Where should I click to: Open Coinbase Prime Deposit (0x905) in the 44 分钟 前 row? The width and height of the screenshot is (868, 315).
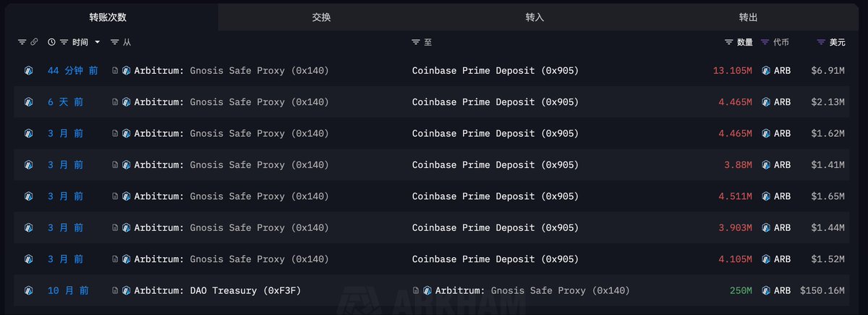tap(495, 71)
